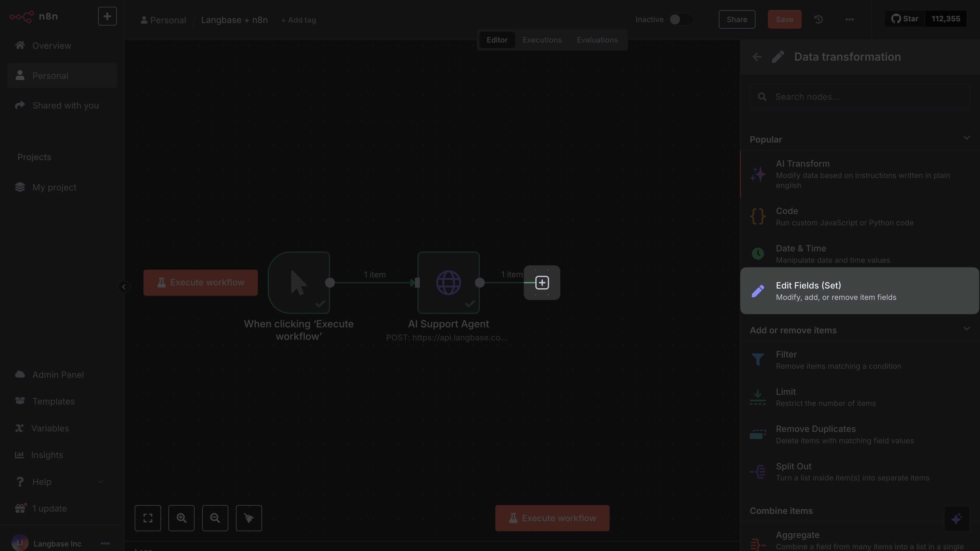This screenshot has height=551, width=980.
Task: Open My project
Action: (62, 187)
